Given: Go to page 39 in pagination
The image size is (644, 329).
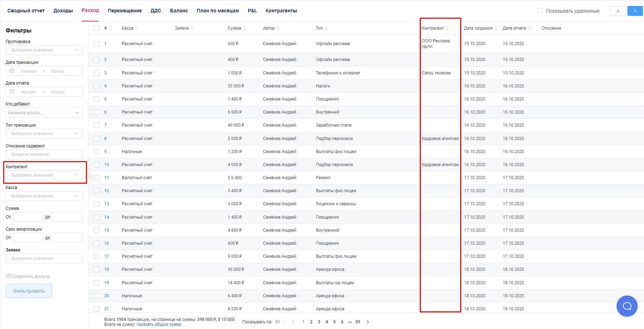Looking at the screenshot, I should (358, 322).
